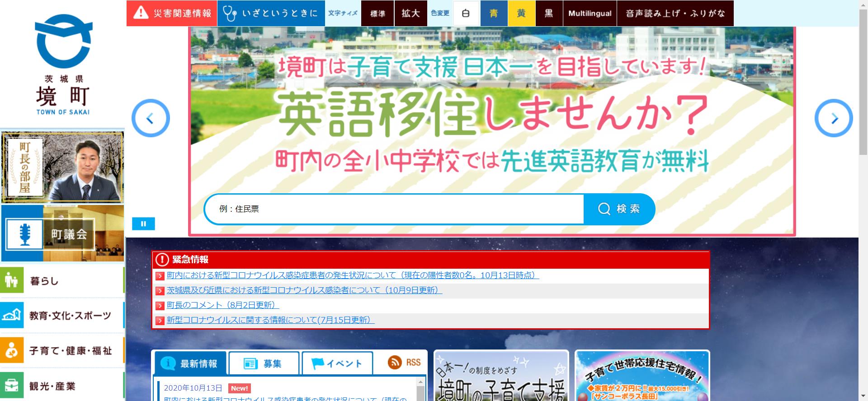Open the 子育て世帯応援住宅情報 banner
Viewport: 868px width, 401px height.
(642, 376)
